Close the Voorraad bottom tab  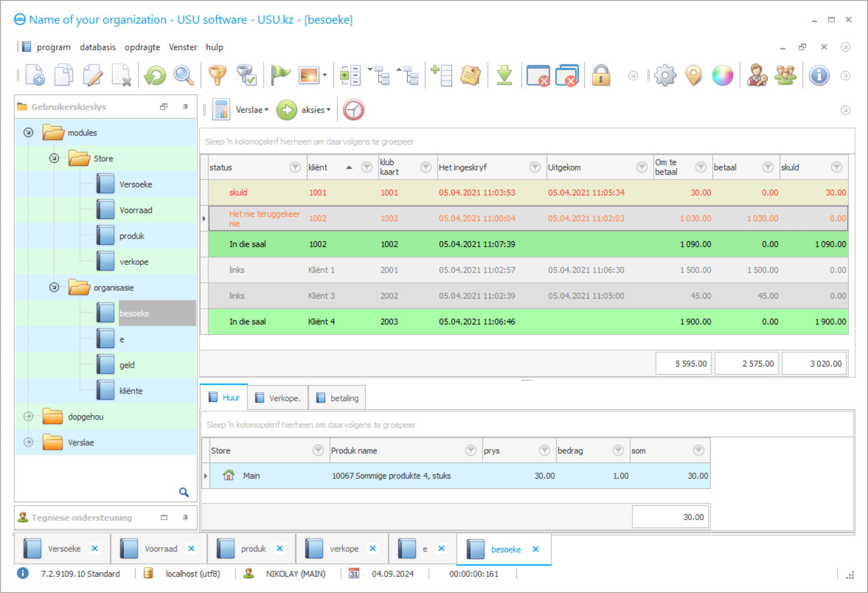pos(191,549)
